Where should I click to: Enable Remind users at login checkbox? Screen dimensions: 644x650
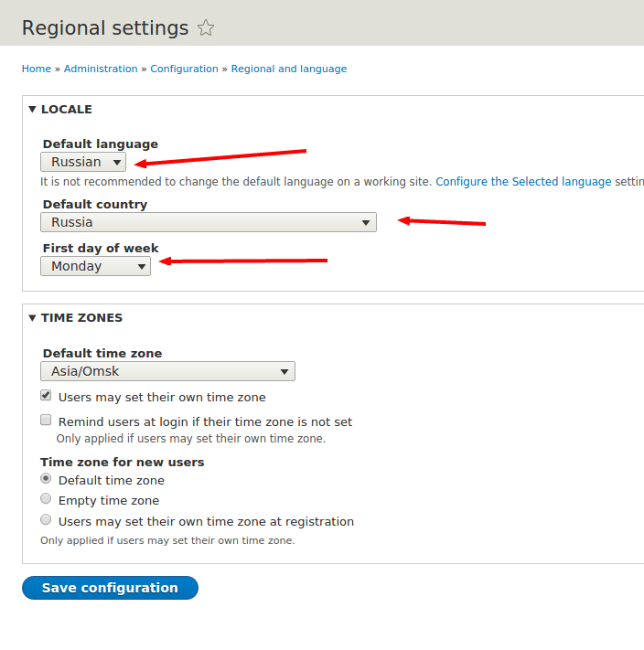click(46, 420)
